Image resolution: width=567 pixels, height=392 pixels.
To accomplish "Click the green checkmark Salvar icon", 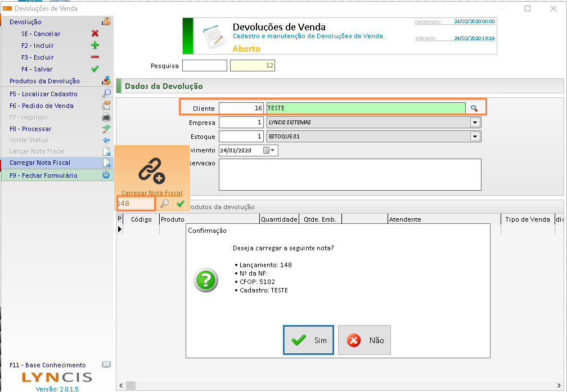I will (95, 69).
